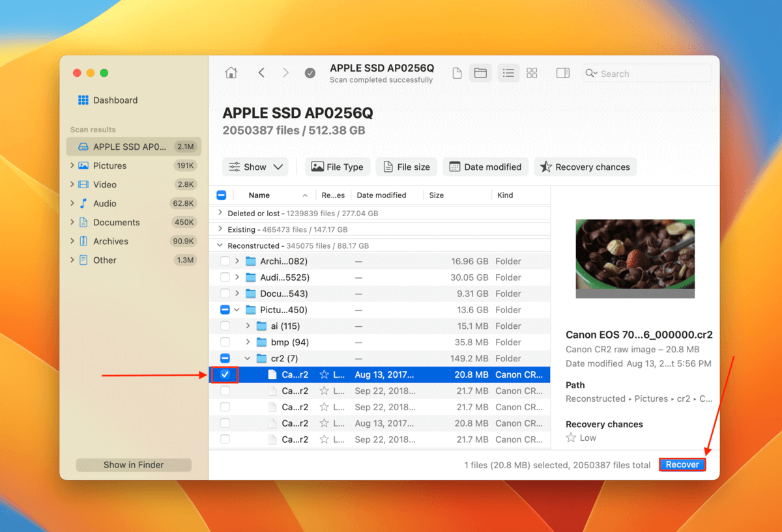Collapse the Pictu...450) folder
The image size is (782, 532).
237,310
